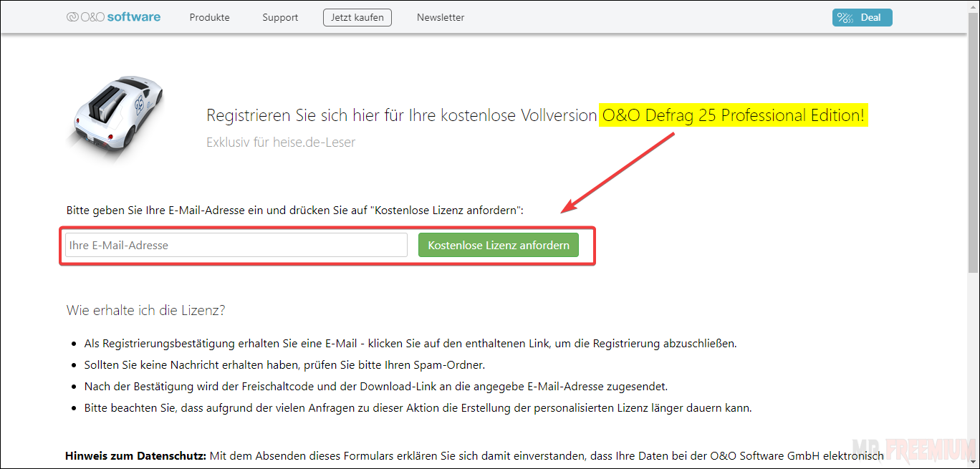Click Kostenlose Lizenz anfordern button

tap(499, 245)
